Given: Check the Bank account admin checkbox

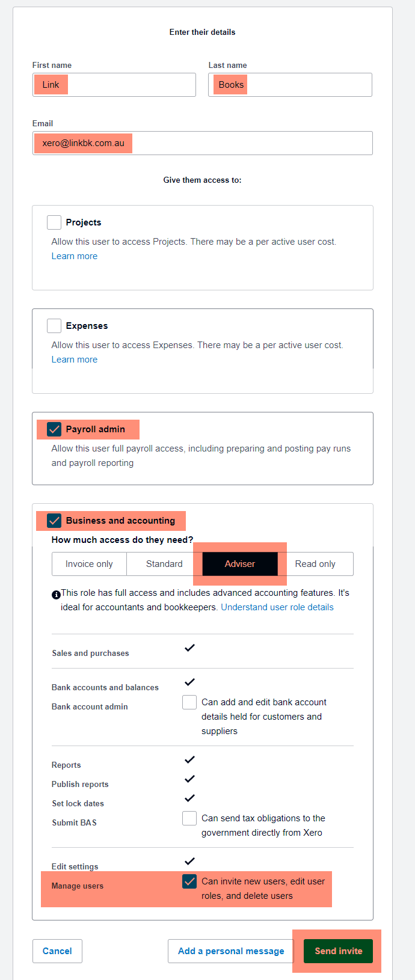Looking at the screenshot, I should click(x=189, y=702).
